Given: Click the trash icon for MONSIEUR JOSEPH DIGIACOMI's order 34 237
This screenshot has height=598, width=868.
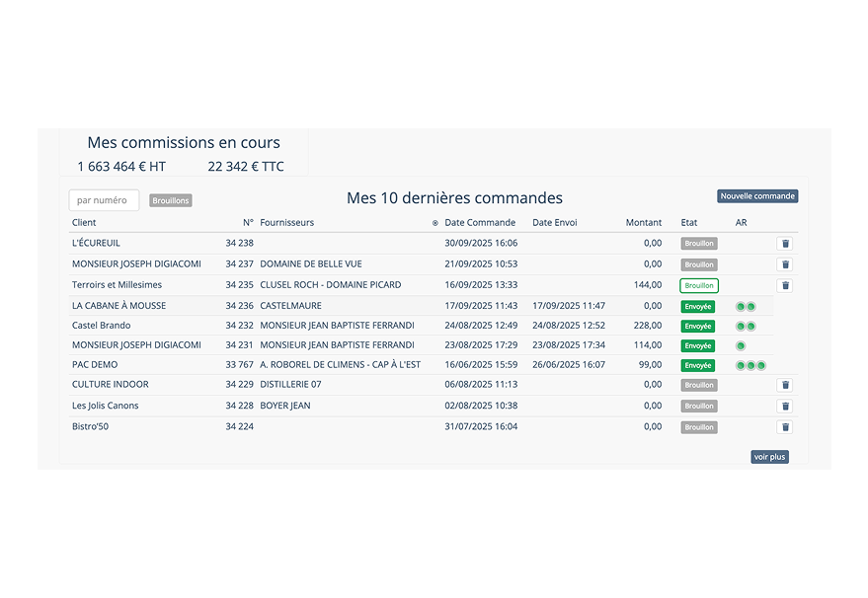Looking at the screenshot, I should tap(785, 263).
